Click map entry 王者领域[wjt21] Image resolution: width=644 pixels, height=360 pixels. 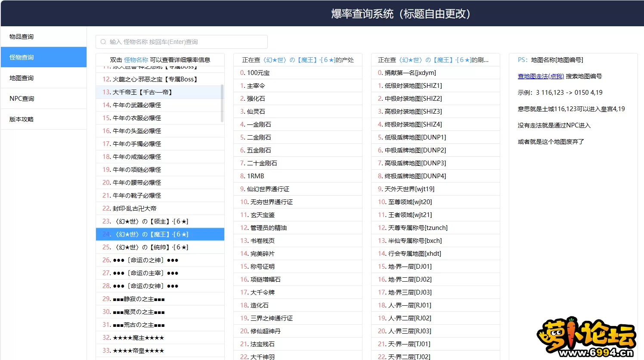436,215
